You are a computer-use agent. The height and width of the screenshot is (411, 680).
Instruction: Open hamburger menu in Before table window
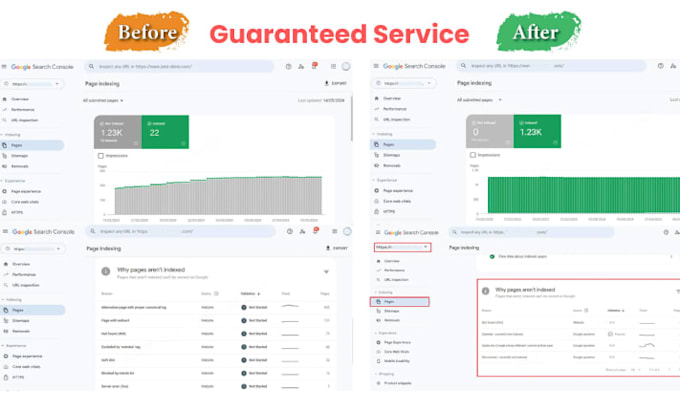pos(5,232)
